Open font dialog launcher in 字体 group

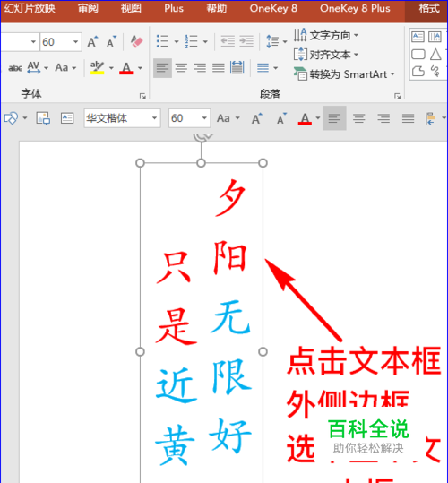click(x=142, y=96)
